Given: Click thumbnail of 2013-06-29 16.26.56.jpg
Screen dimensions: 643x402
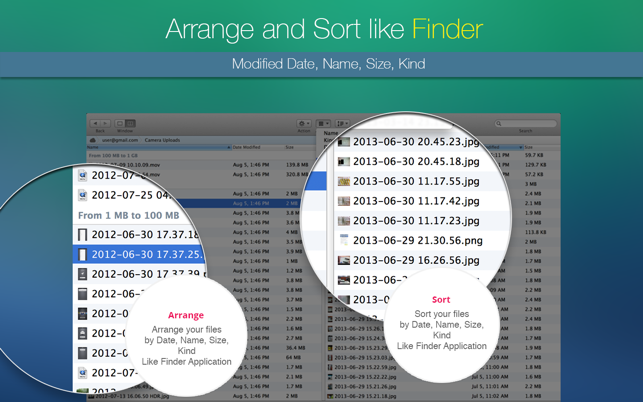Looking at the screenshot, I should point(344,260).
